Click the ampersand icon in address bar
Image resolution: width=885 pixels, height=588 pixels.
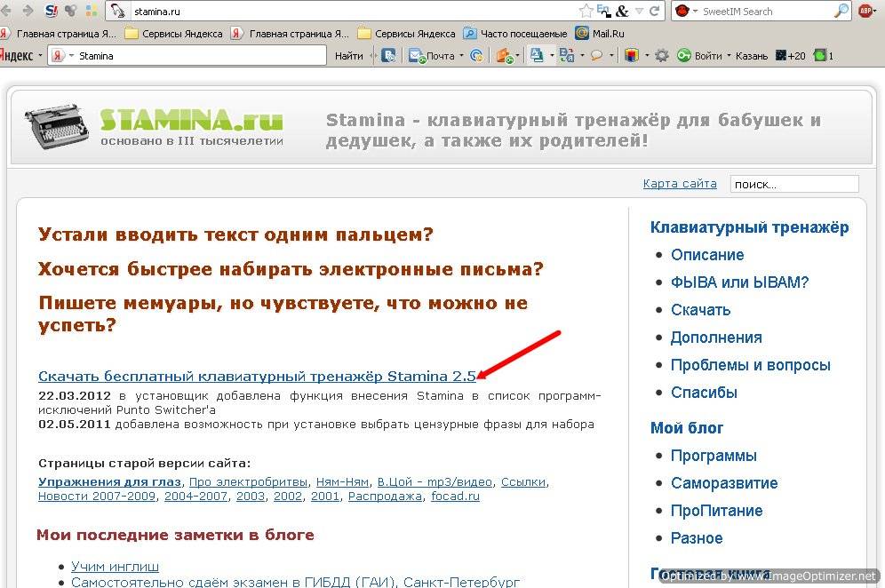coord(622,11)
